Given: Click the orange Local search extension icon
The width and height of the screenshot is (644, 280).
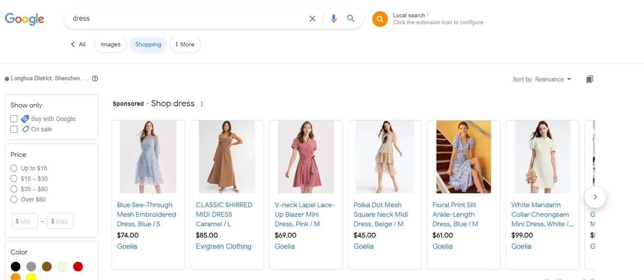Looking at the screenshot, I should click(x=380, y=19).
